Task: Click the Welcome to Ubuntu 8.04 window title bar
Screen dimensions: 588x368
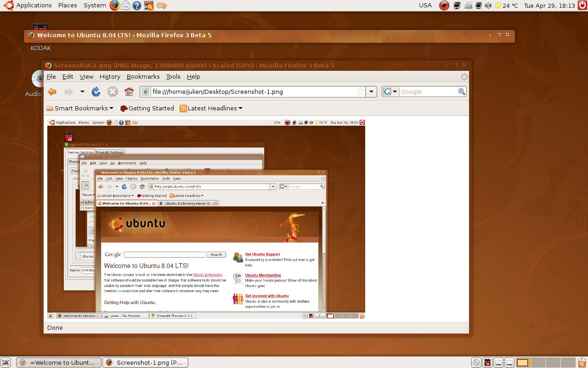Action: (269, 35)
